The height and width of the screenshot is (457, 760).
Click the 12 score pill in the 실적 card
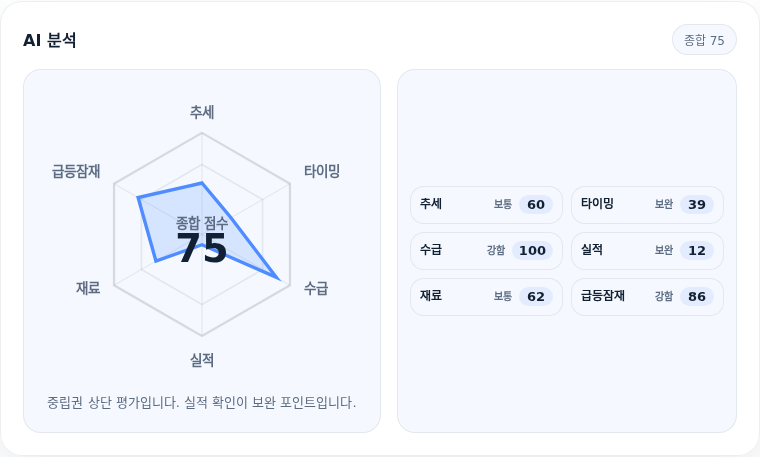click(697, 251)
